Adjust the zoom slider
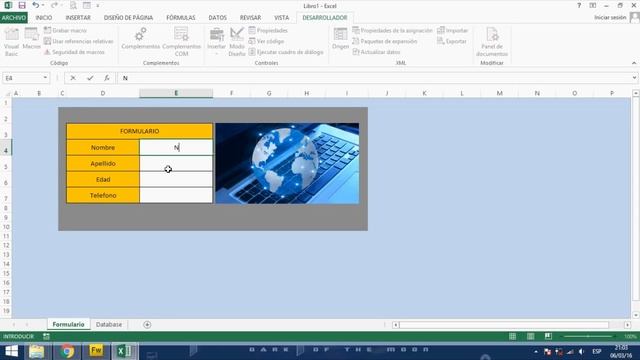 [x=588, y=336]
